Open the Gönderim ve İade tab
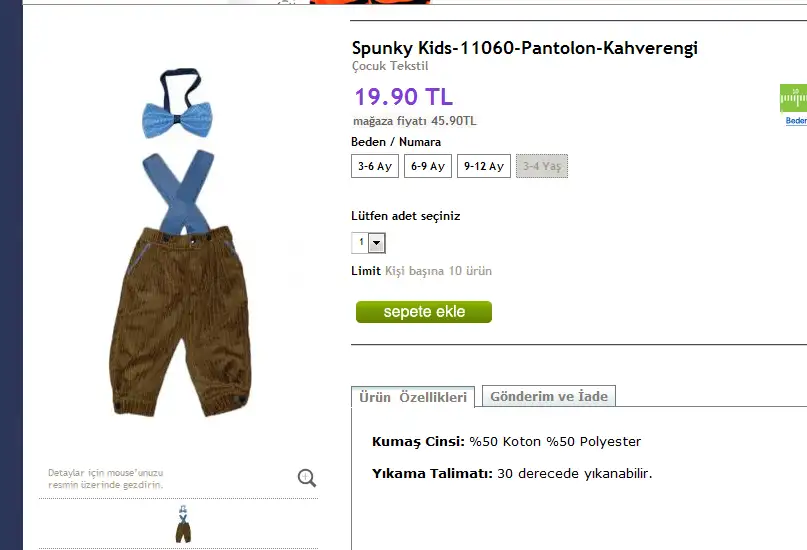This screenshot has width=807, height=550. [x=549, y=396]
